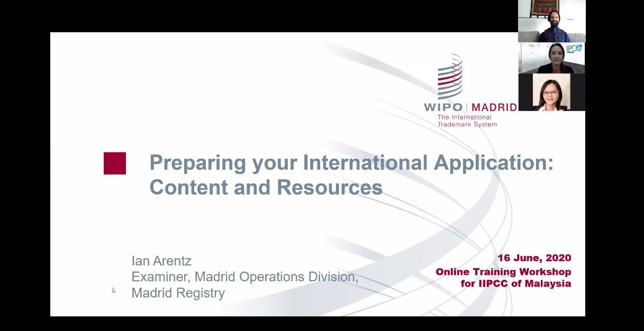Image resolution: width=644 pixels, height=331 pixels.
Task: Click 'Examiner, Madrid Operations Division,' text
Action: coord(245,277)
